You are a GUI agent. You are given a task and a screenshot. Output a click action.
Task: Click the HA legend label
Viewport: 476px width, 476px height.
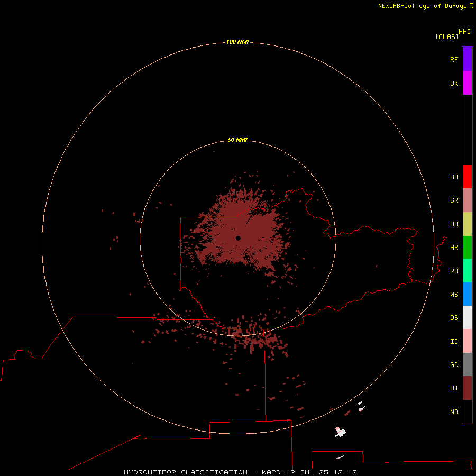click(454, 177)
